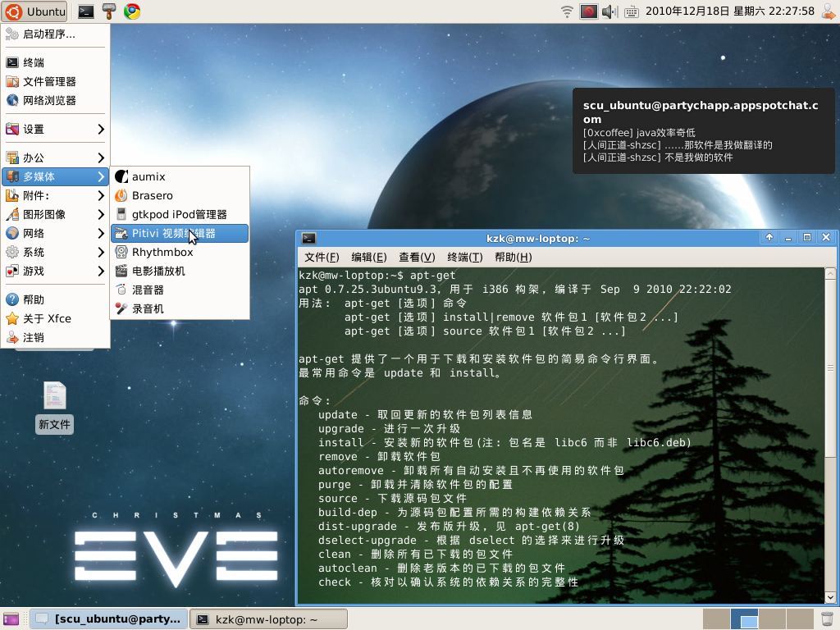Click terminal scrollbar up arrow
Viewport: 840px width, 630px height.
[830, 274]
